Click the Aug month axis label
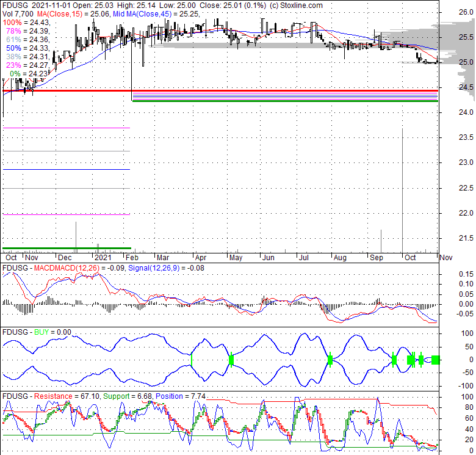The image size is (476, 455). (x=340, y=258)
